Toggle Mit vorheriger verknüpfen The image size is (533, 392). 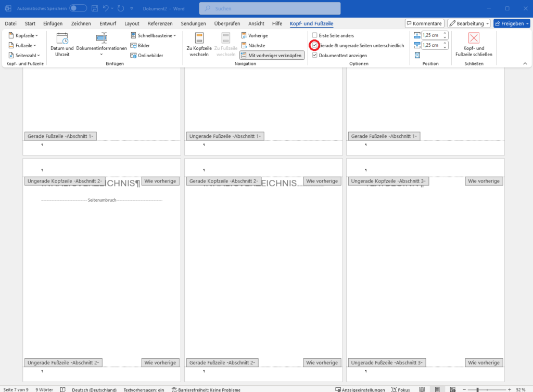(272, 55)
